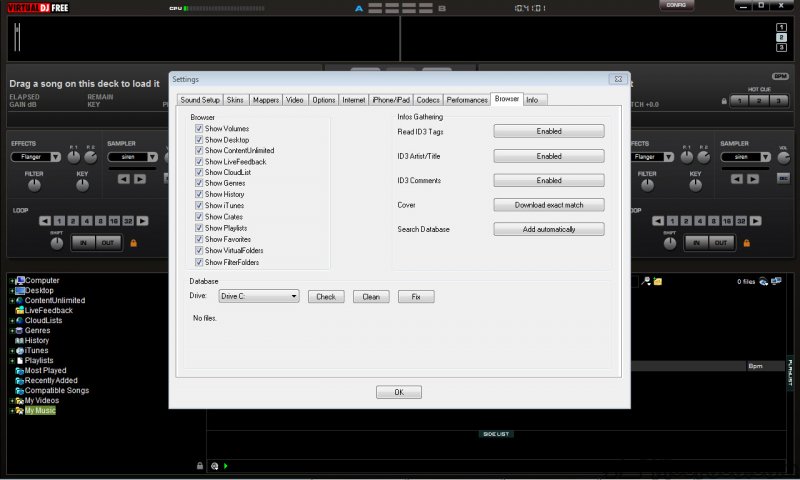Select the Genres icon in tree
The width and height of the screenshot is (800, 480).
click(19, 331)
